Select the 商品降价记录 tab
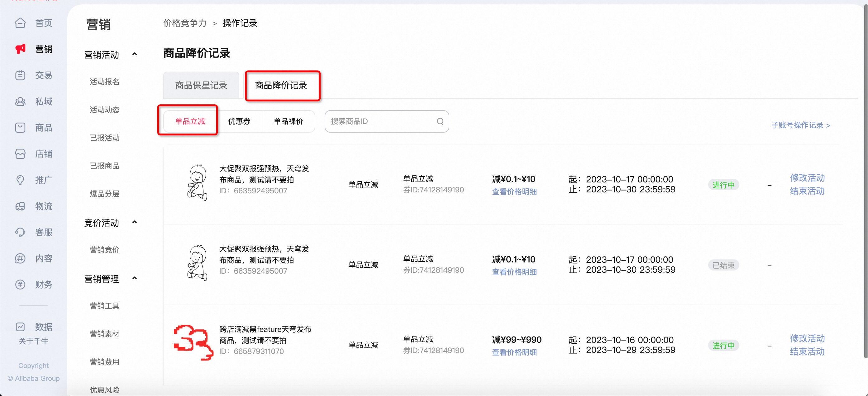This screenshot has width=868, height=396. click(x=281, y=85)
